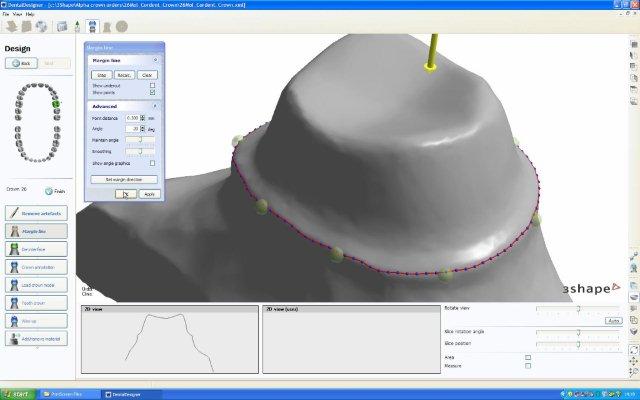Enable Show angle graphics checkbox
The width and height of the screenshot is (640, 400).
pyautogui.click(x=152, y=162)
